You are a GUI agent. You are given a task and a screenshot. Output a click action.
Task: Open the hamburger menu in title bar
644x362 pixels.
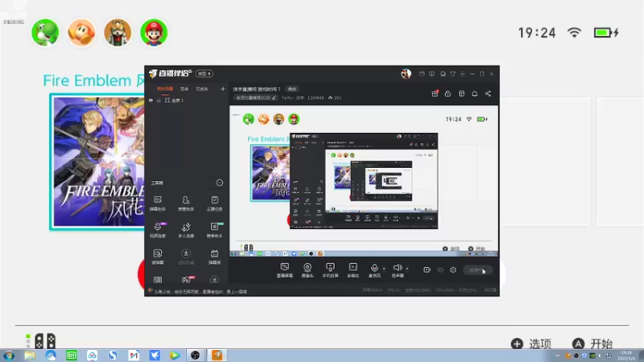tap(462, 74)
